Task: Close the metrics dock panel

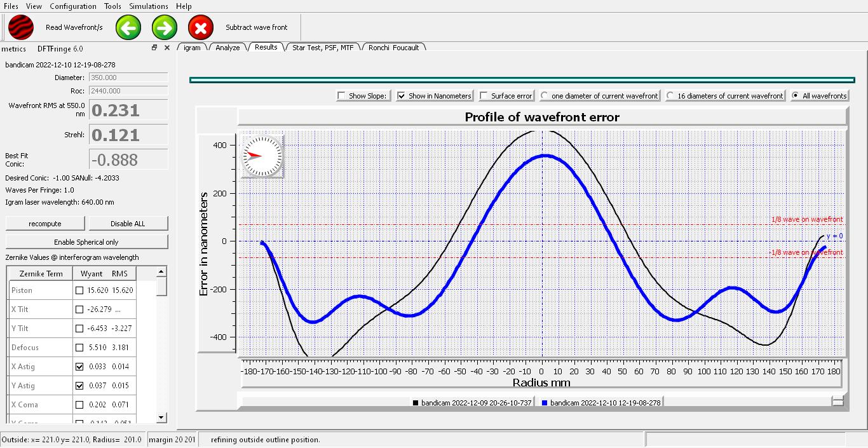Action: click(x=167, y=48)
